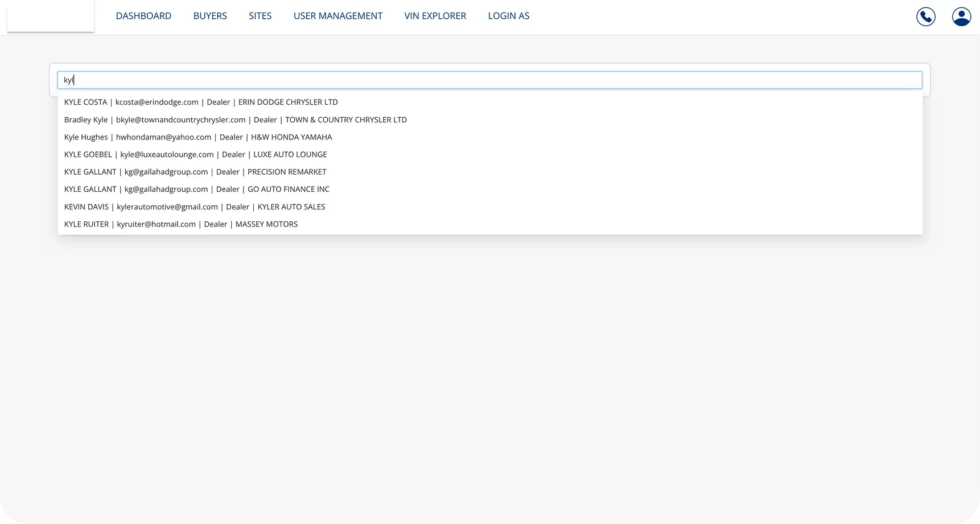Image resolution: width=980 pixels, height=524 pixels.
Task: Open USER MANAGEMENT section
Action: (338, 16)
